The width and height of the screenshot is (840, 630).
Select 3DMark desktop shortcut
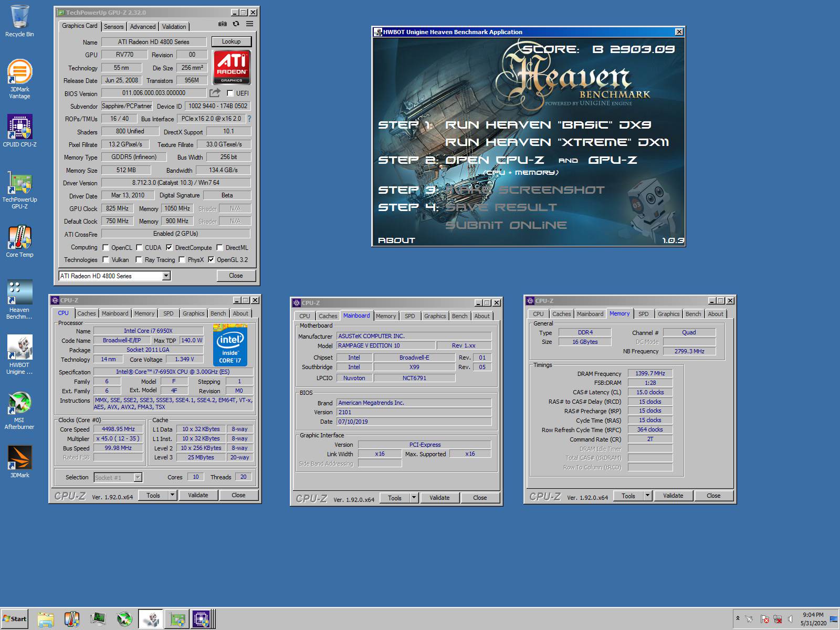tap(19, 461)
